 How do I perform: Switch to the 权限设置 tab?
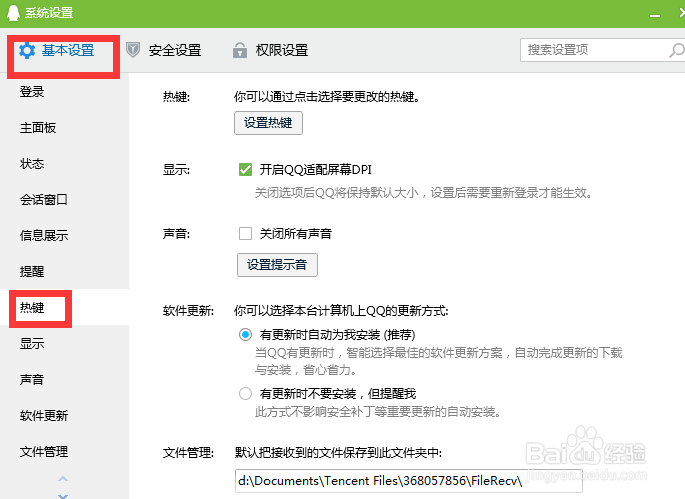pyautogui.click(x=270, y=50)
